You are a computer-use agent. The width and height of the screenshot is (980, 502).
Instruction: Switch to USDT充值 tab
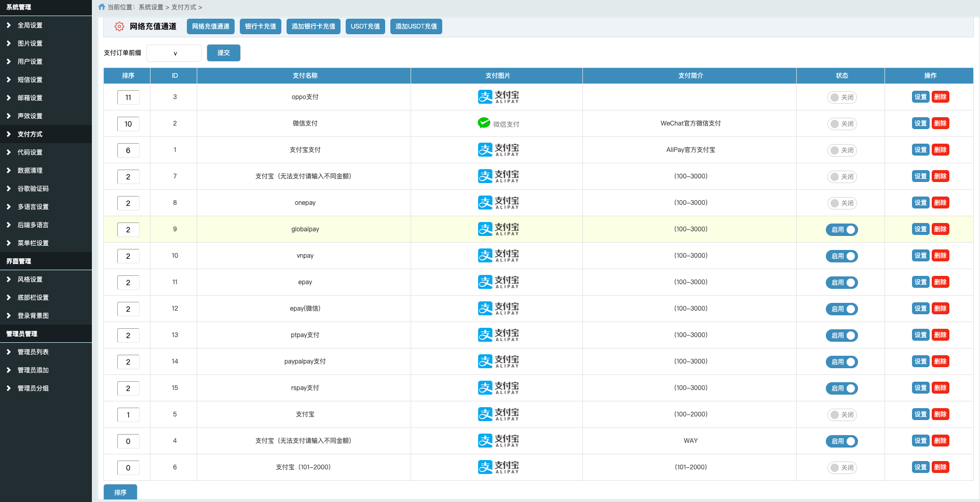click(365, 26)
